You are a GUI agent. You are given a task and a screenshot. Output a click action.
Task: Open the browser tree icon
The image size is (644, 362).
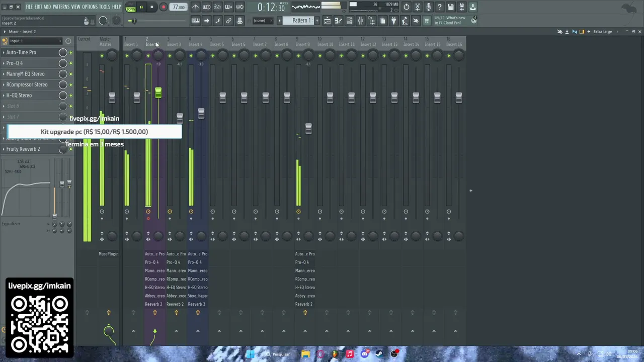[x=372, y=21]
